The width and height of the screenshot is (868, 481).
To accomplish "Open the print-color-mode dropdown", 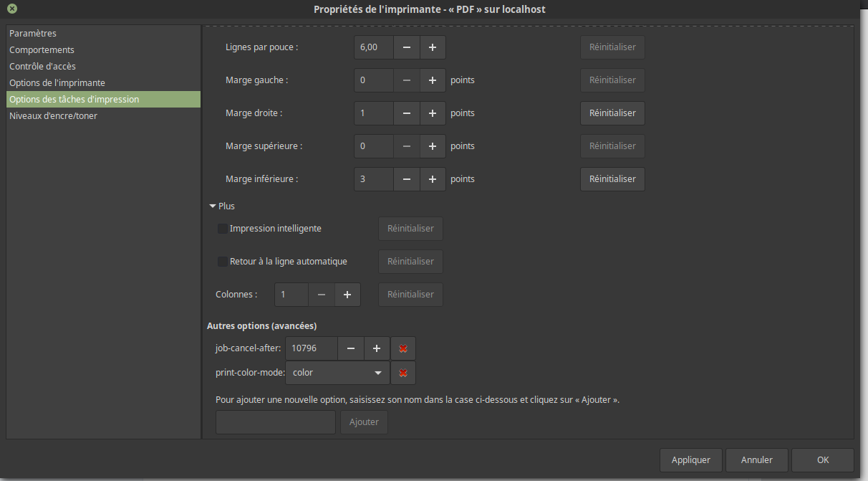I will pos(337,373).
